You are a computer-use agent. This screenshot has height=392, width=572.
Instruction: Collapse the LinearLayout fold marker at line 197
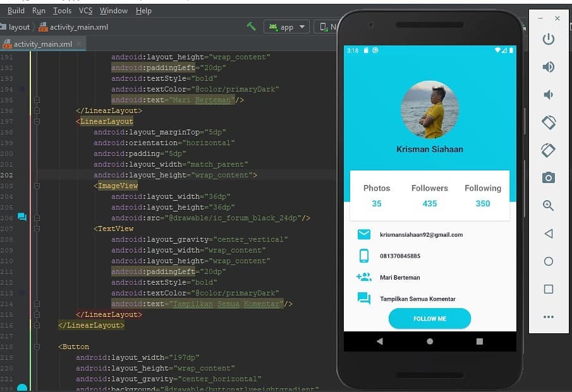tap(37, 121)
